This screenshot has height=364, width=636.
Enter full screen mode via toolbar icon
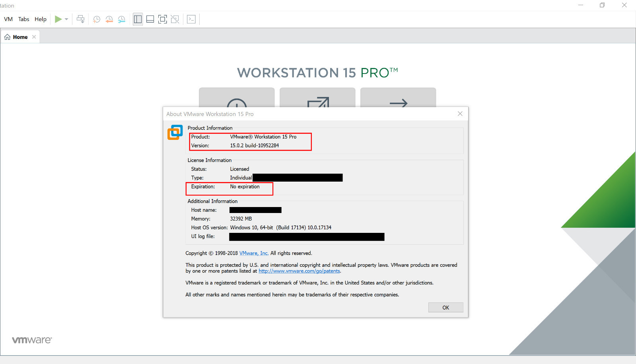[x=162, y=19]
